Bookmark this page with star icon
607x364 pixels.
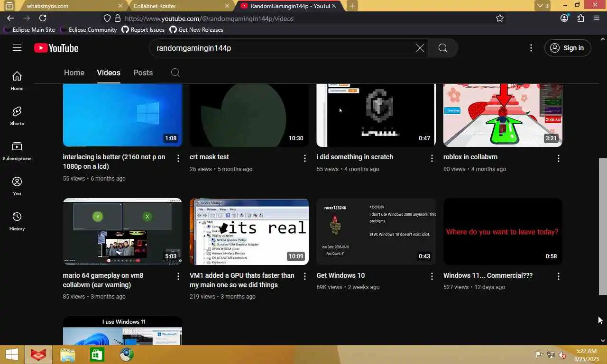coord(500,18)
